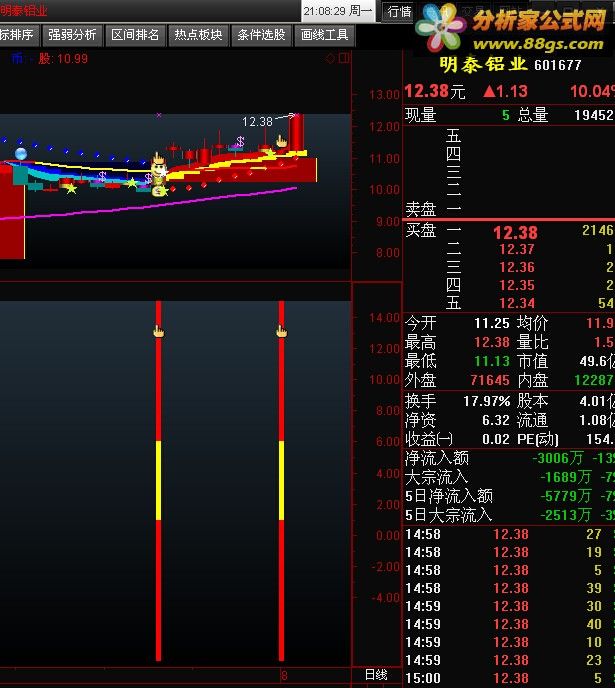The width and height of the screenshot is (615, 688).
Task: Click the dollar sign left of 12.38 label
Action: pyautogui.click(x=240, y=141)
